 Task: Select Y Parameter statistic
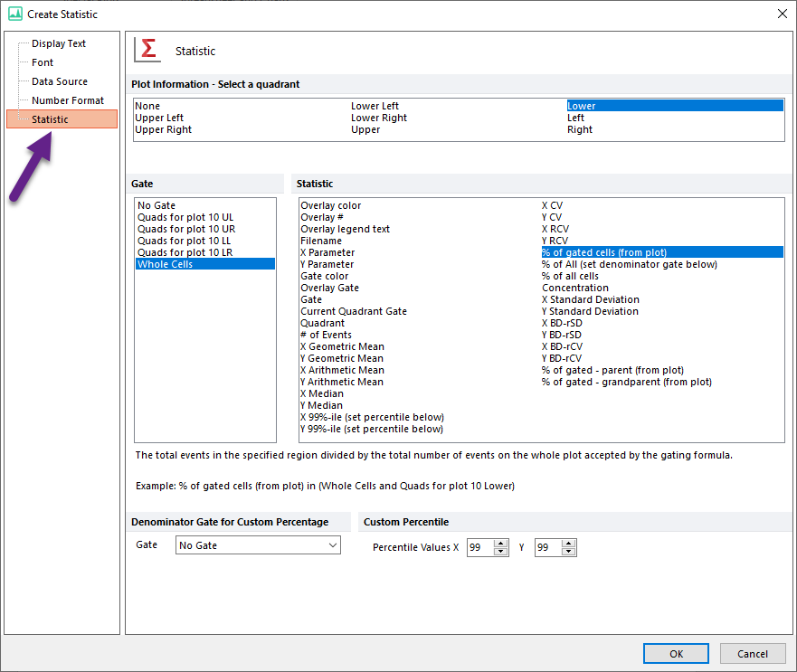click(327, 264)
